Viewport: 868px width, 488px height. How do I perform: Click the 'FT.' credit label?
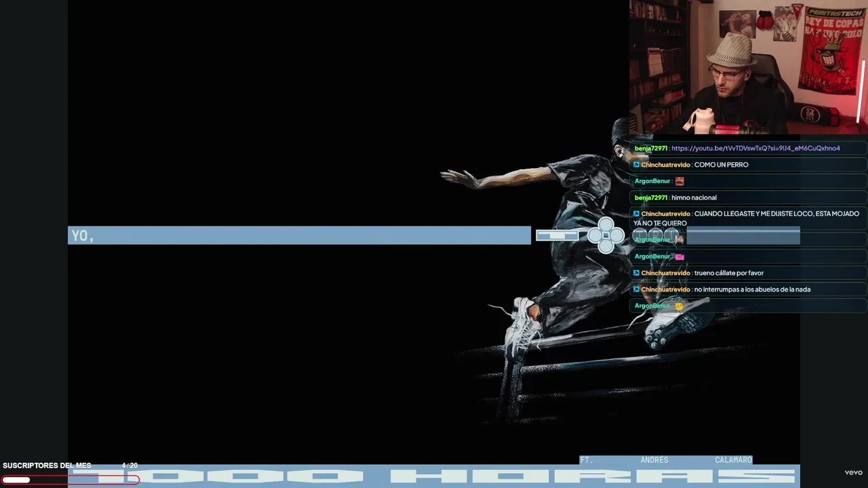[587, 460]
